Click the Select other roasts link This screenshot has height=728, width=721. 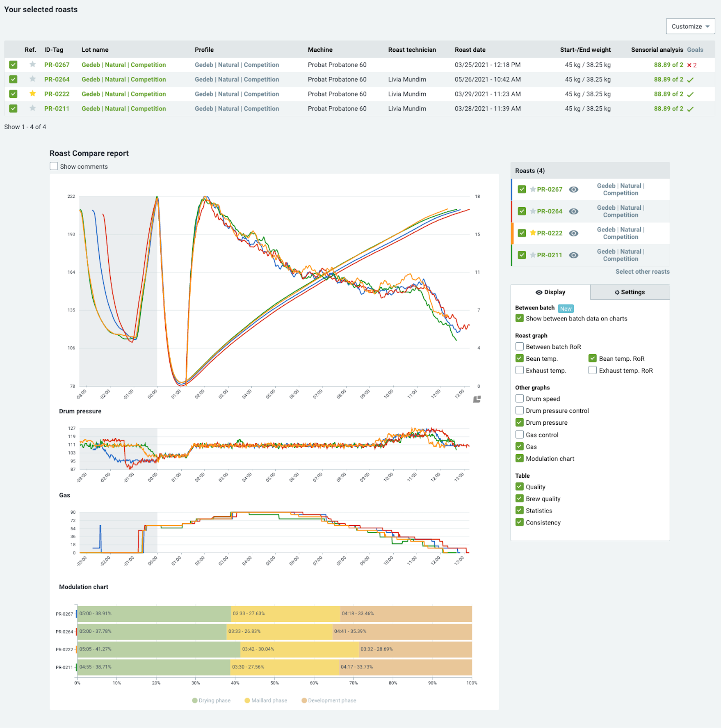point(642,272)
